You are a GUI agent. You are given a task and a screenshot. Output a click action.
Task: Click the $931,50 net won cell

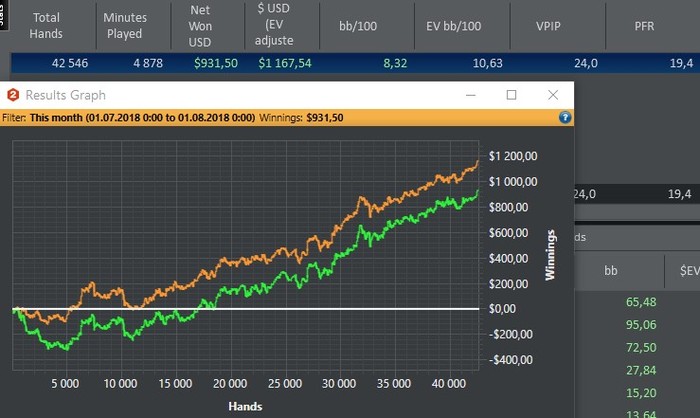click(x=216, y=63)
